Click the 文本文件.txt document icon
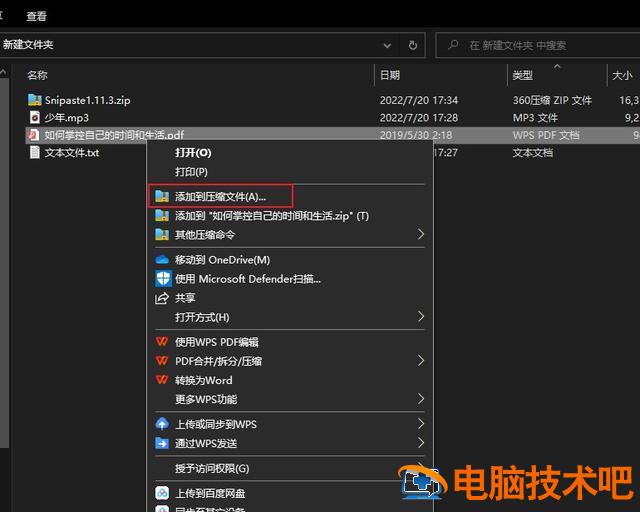Screen dimensions: 640x512 pyautogui.click(x=35, y=153)
